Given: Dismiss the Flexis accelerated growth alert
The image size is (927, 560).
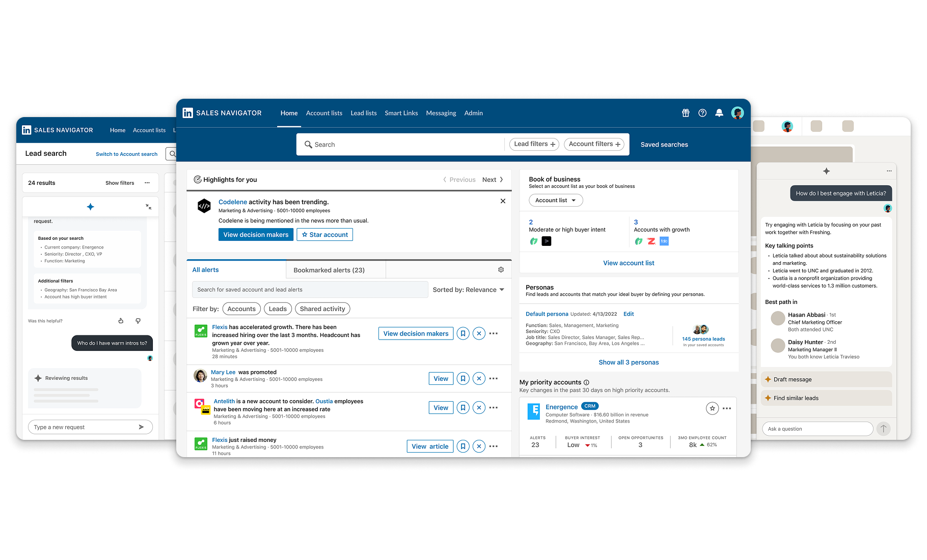Looking at the screenshot, I should point(479,333).
